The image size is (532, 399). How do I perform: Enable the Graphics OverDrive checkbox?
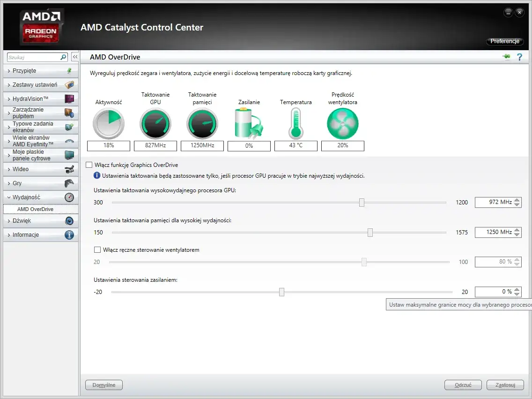click(x=89, y=165)
